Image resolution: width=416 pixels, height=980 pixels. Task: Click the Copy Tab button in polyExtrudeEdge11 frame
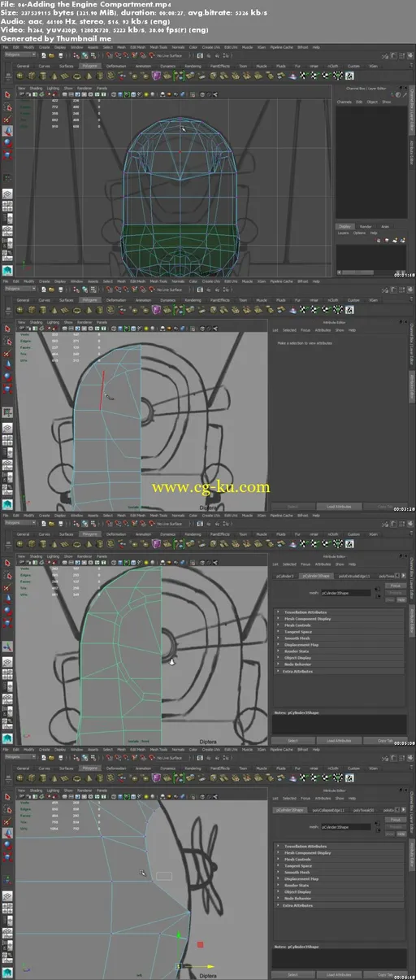coord(385,740)
